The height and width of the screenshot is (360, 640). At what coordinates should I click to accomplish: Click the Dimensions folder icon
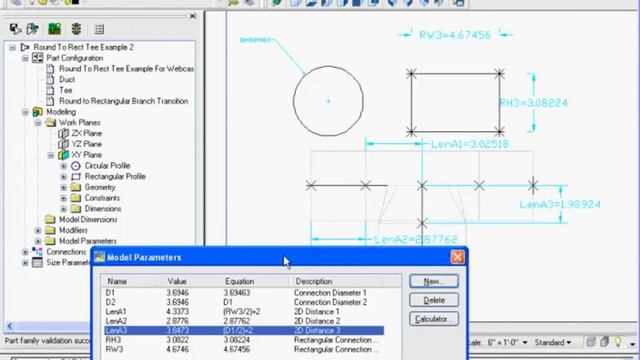coord(76,209)
